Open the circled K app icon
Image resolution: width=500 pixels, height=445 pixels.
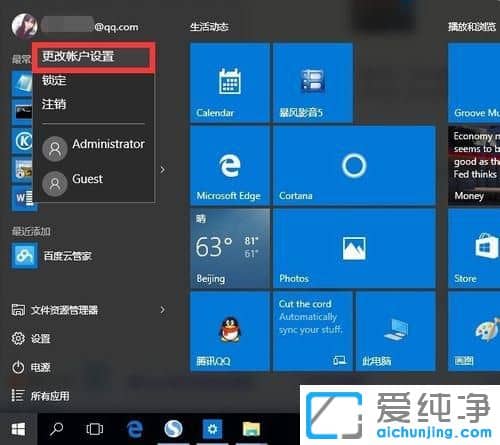pyautogui.click(x=22, y=141)
